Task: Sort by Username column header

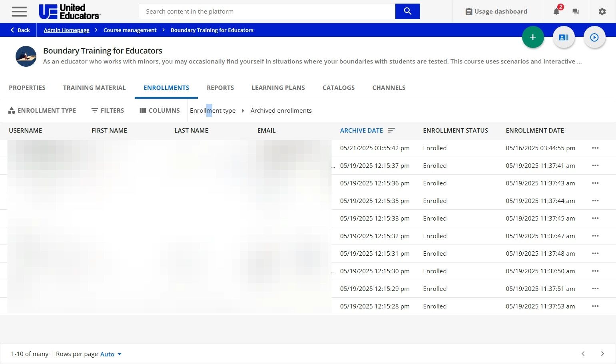Action: 26,131
